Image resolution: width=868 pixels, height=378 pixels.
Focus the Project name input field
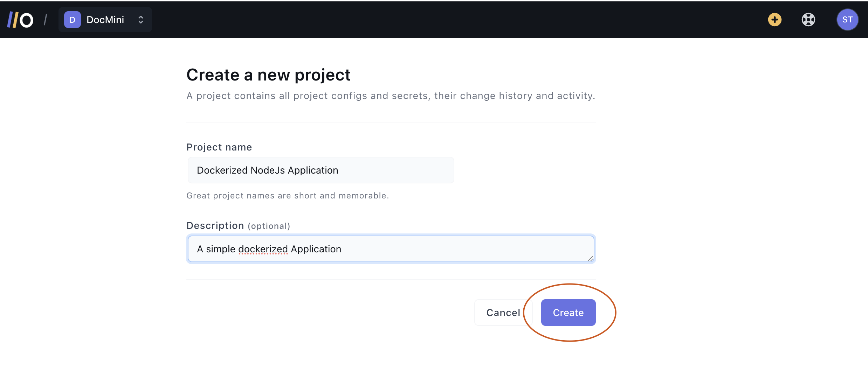(321, 170)
